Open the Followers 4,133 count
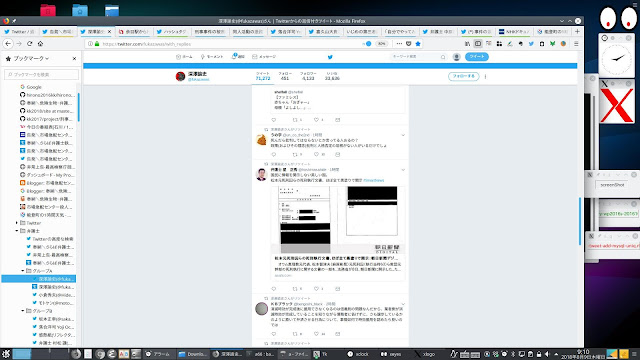 tap(308, 76)
